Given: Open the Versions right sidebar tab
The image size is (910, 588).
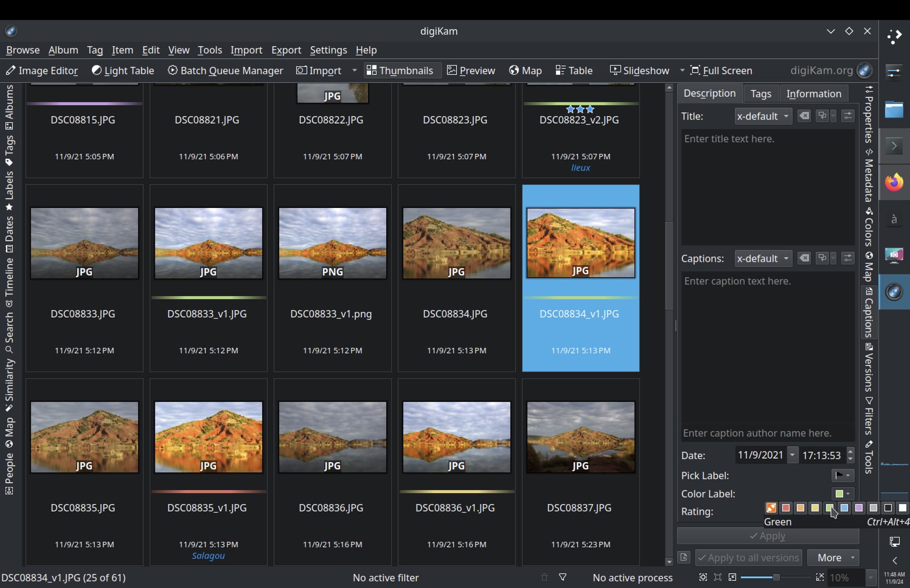Looking at the screenshot, I should (869, 367).
